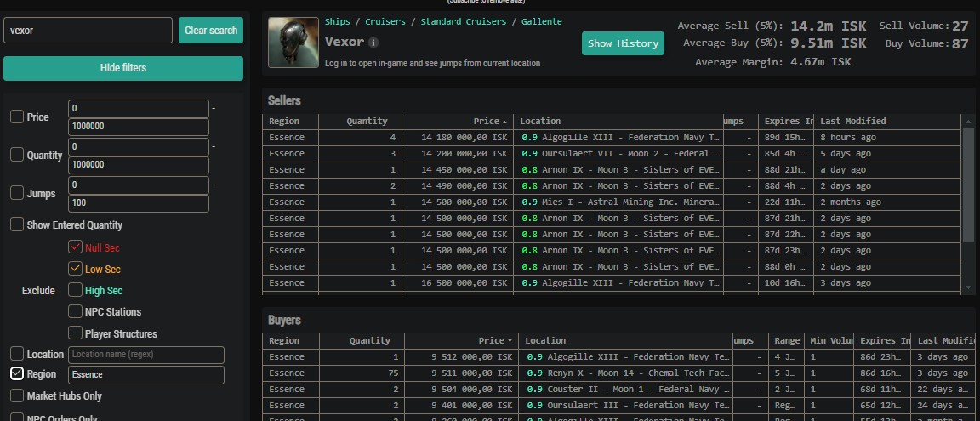The width and height of the screenshot is (980, 421).
Task: Click the Location name regex field
Action: tap(145, 355)
